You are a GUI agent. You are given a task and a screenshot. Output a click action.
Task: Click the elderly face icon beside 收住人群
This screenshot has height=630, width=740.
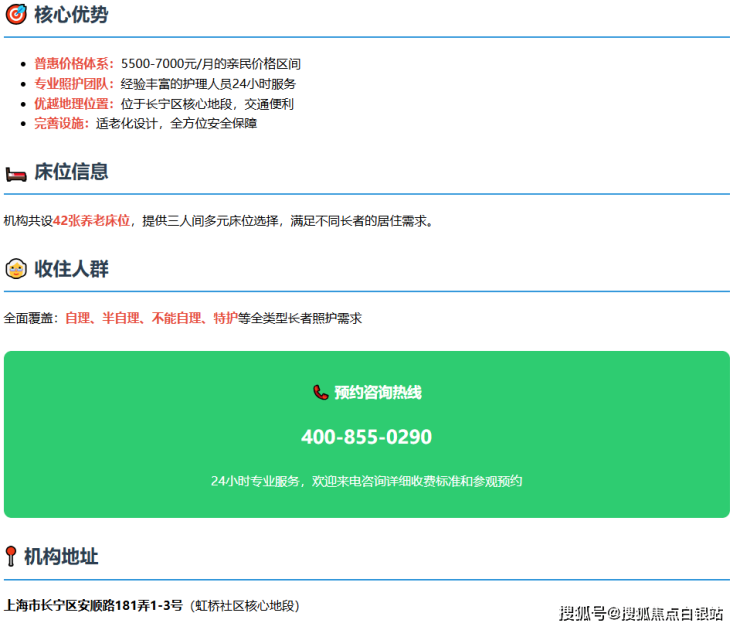[x=16, y=269]
